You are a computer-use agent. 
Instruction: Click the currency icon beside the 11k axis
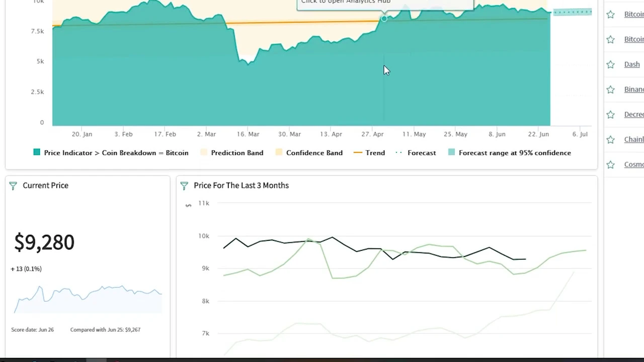click(x=188, y=205)
